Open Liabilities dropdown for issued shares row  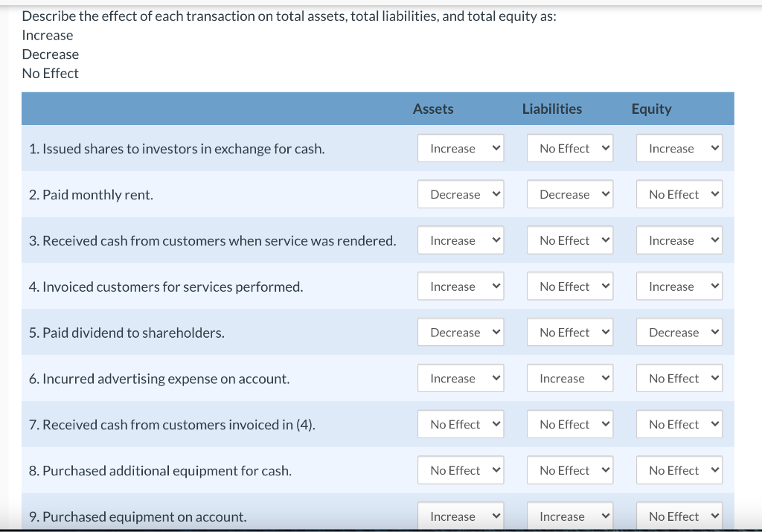570,148
